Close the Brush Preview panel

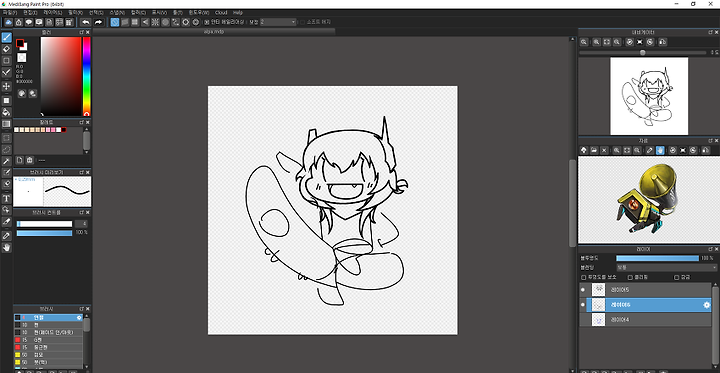click(88, 172)
